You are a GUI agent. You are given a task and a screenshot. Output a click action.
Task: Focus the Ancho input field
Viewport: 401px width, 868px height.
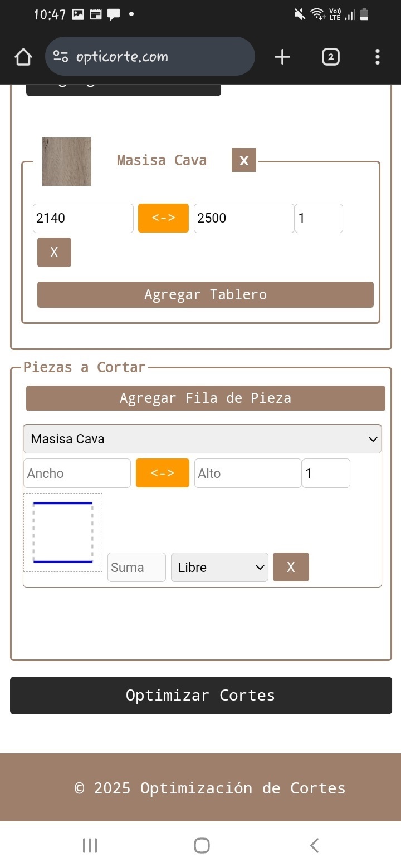coord(77,473)
